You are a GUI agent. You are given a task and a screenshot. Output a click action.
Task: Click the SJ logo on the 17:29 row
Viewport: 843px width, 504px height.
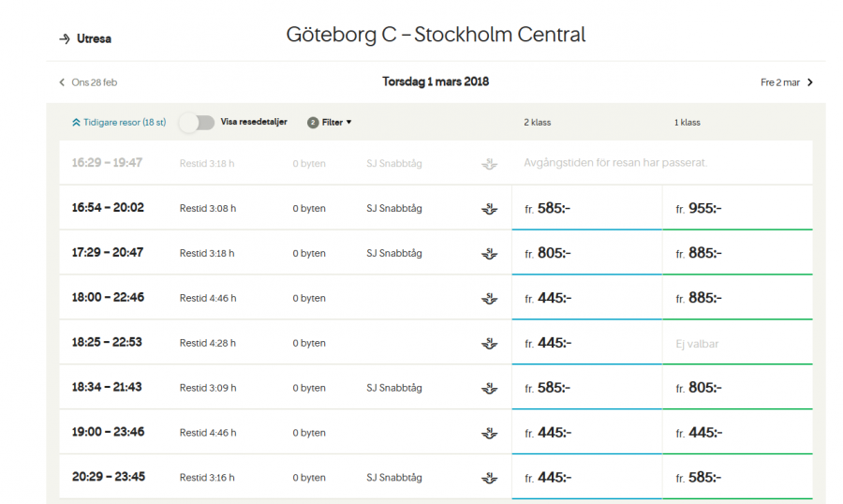pyautogui.click(x=489, y=254)
